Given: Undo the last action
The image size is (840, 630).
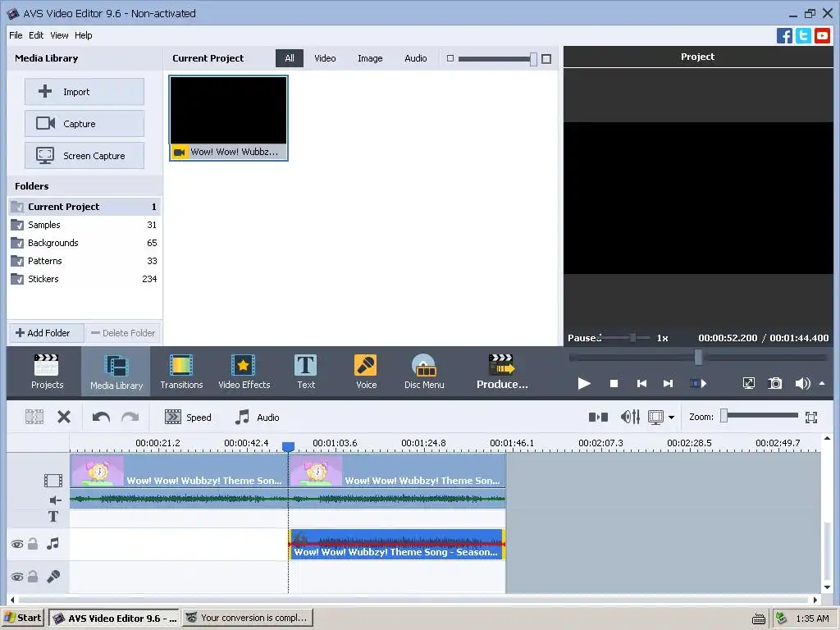Looking at the screenshot, I should [101, 417].
